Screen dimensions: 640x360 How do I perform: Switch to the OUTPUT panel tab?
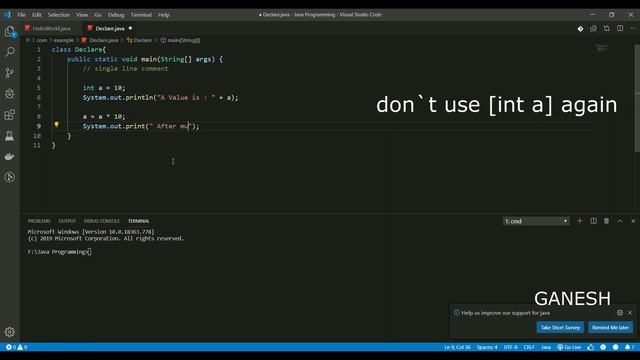point(67,221)
